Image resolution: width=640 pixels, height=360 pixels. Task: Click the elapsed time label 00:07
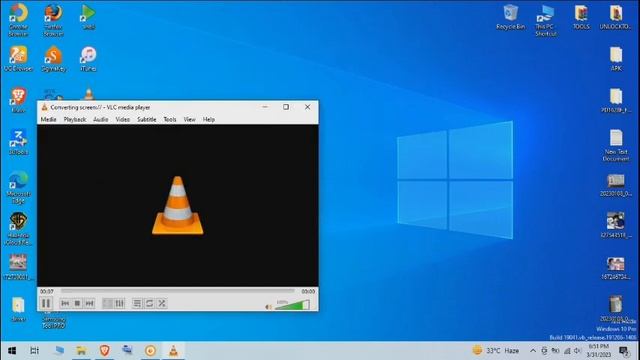(x=47, y=291)
